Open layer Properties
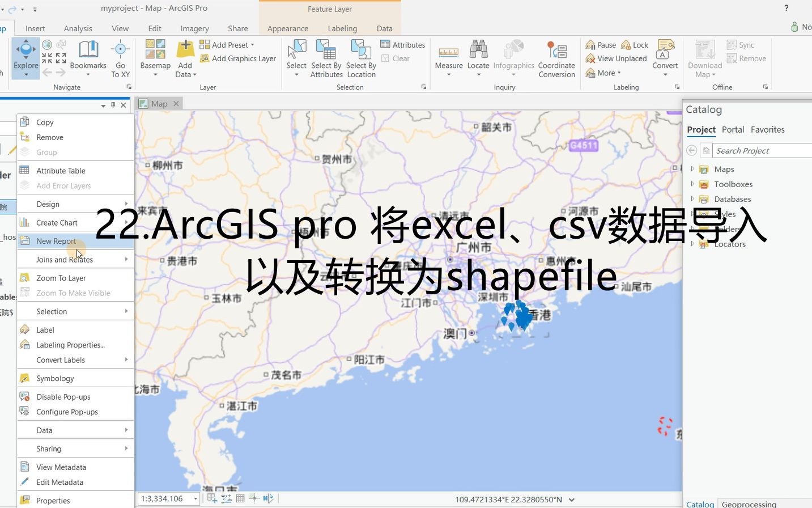Image resolution: width=812 pixels, height=508 pixels. [x=75, y=501]
